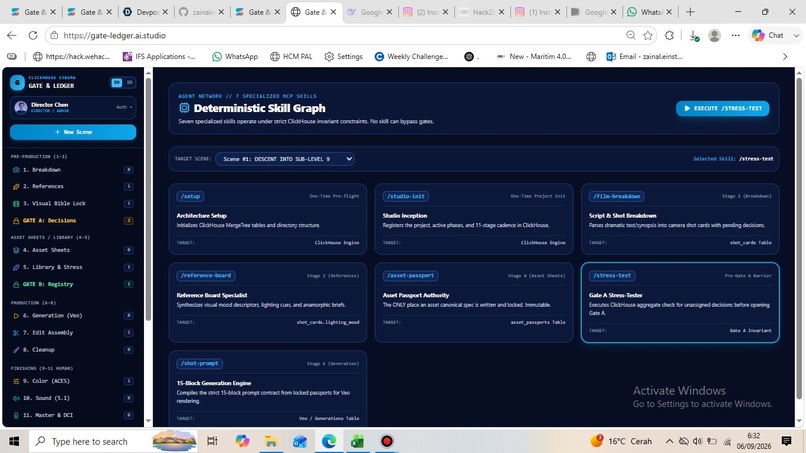Click the Skill Graph chip icon beside title
This screenshot has width=806, height=453.
184,108
